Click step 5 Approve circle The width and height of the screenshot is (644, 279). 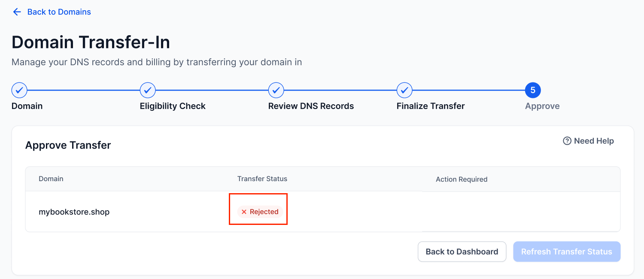(533, 91)
